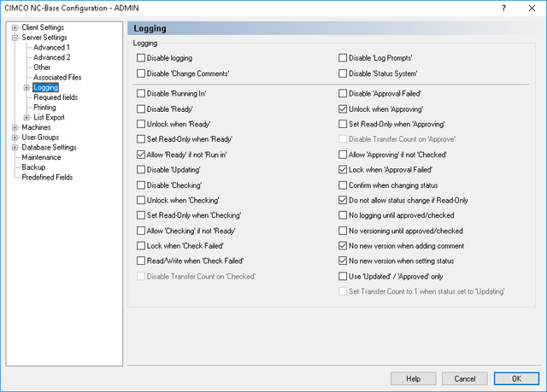Enable the Disable logging checkbox

tap(141, 58)
